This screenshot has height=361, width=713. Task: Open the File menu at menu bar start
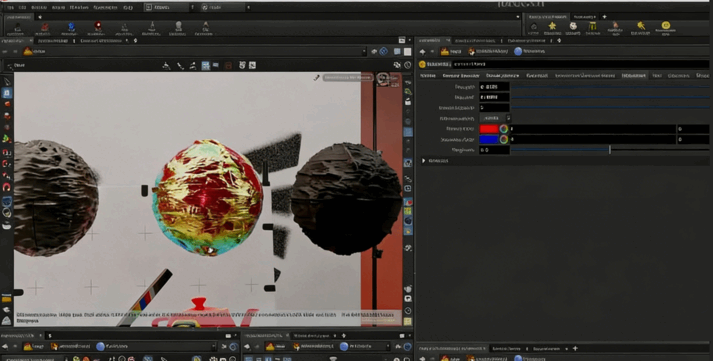pyautogui.click(x=10, y=8)
